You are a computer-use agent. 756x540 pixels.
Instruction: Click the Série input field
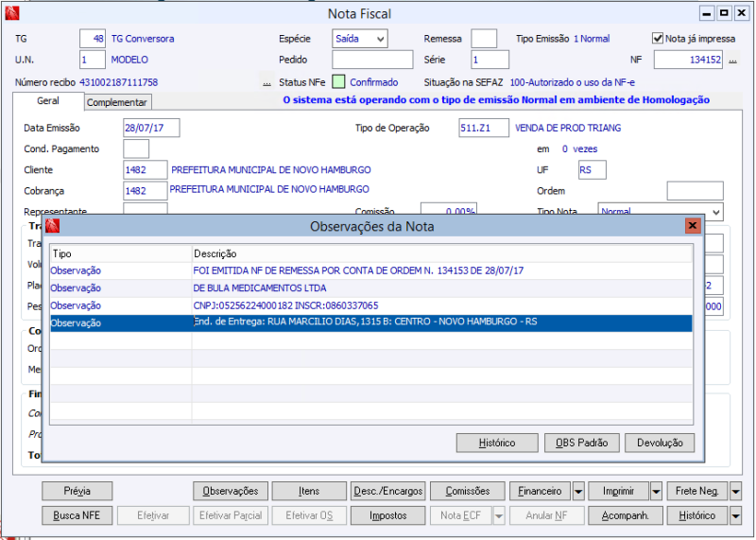(490, 60)
